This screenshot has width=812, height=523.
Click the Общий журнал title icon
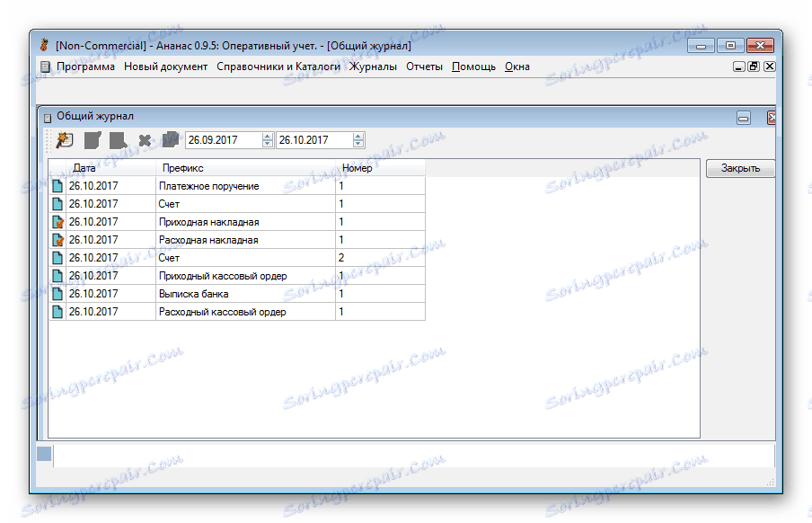(47, 118)
